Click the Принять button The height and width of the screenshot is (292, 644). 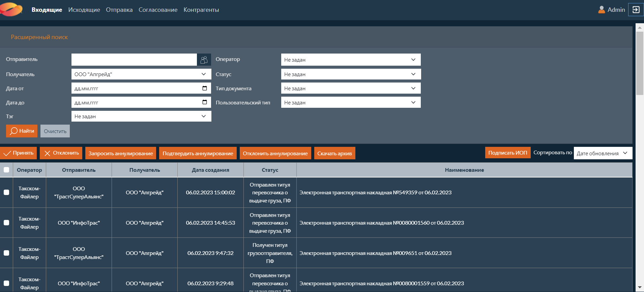click(x=18, y=153)
